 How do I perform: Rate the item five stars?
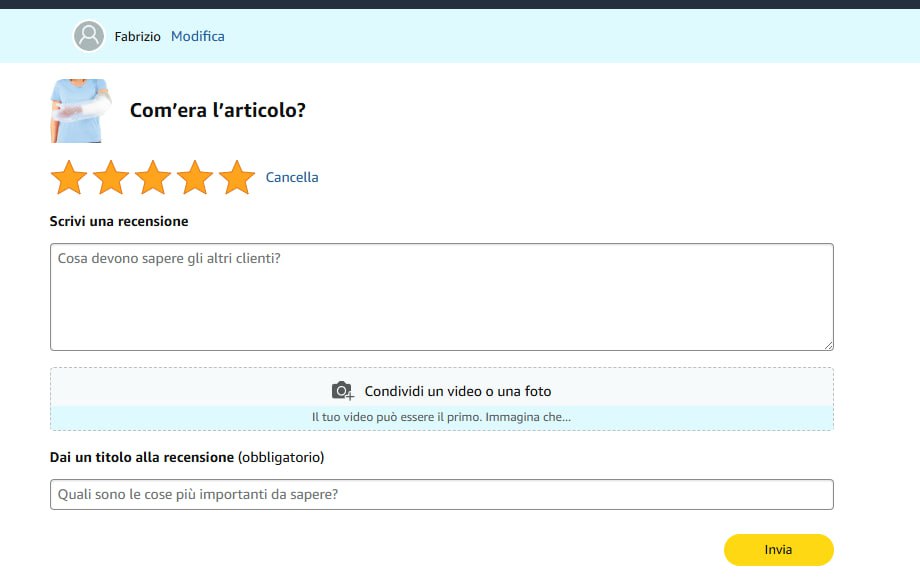237,178
